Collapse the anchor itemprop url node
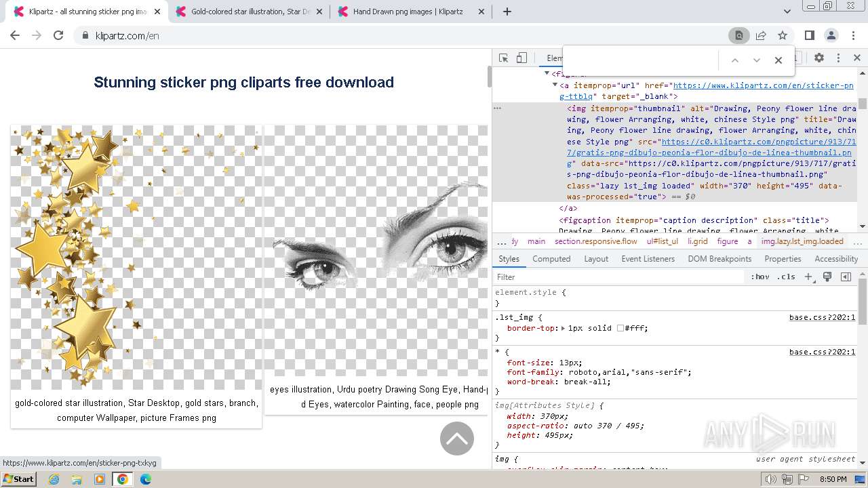 555,85
